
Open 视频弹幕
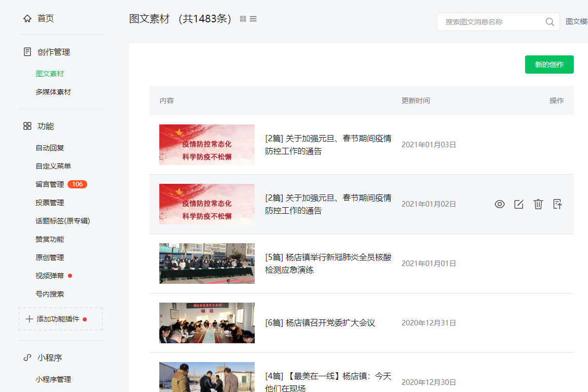(50, 276)
